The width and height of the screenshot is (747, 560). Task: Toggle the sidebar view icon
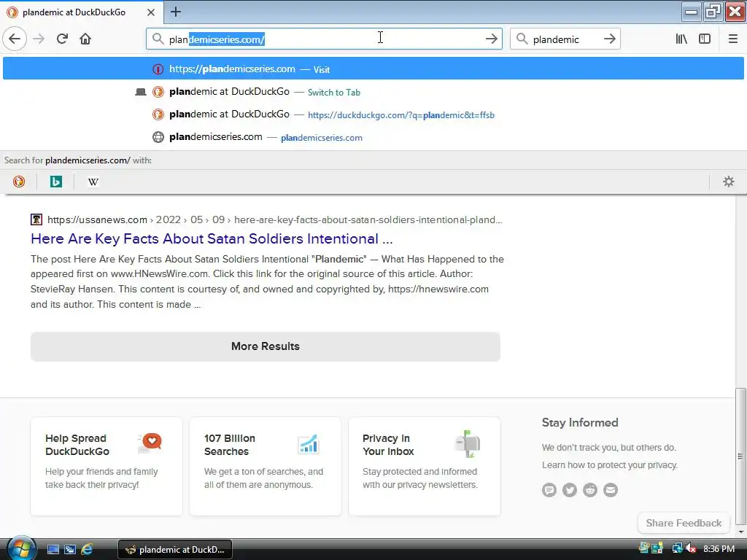(705, 39)
